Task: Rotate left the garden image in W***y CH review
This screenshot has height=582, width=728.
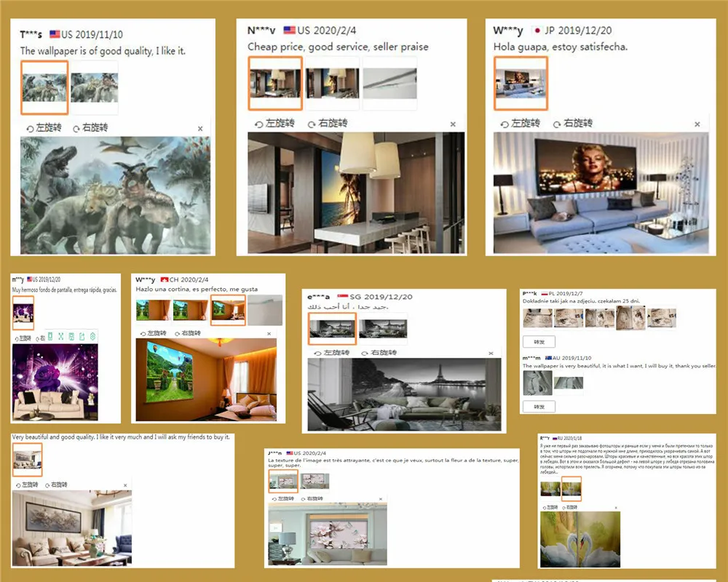Action: pos(153,333)
